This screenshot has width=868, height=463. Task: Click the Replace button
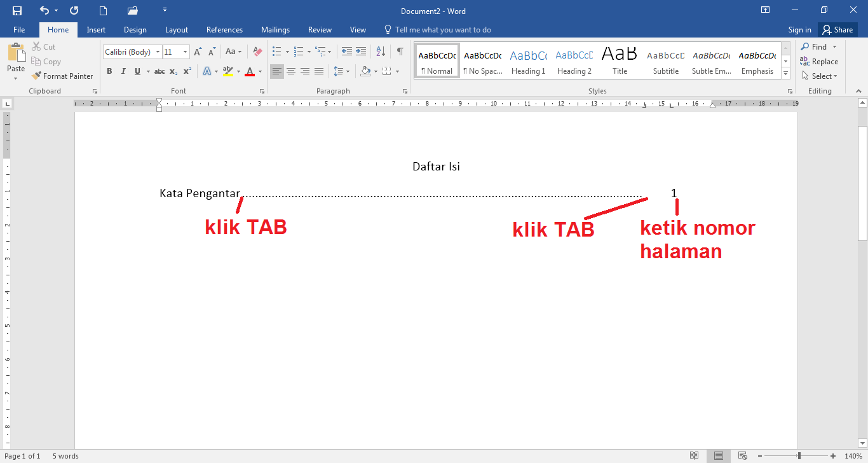point(820,62)
